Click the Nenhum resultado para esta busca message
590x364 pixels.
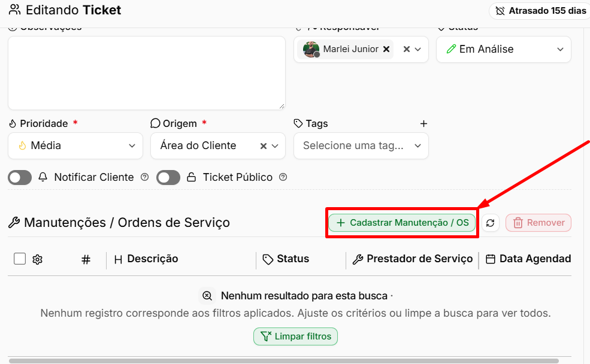pyautogui.click(x=304, y=296)
